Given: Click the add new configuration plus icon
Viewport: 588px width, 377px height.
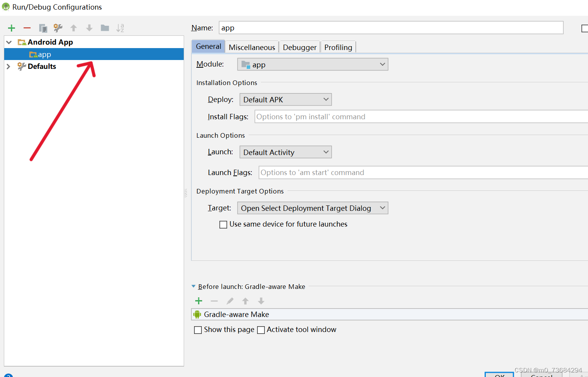Looking at the screenshot, I should [x=11, y=28].
